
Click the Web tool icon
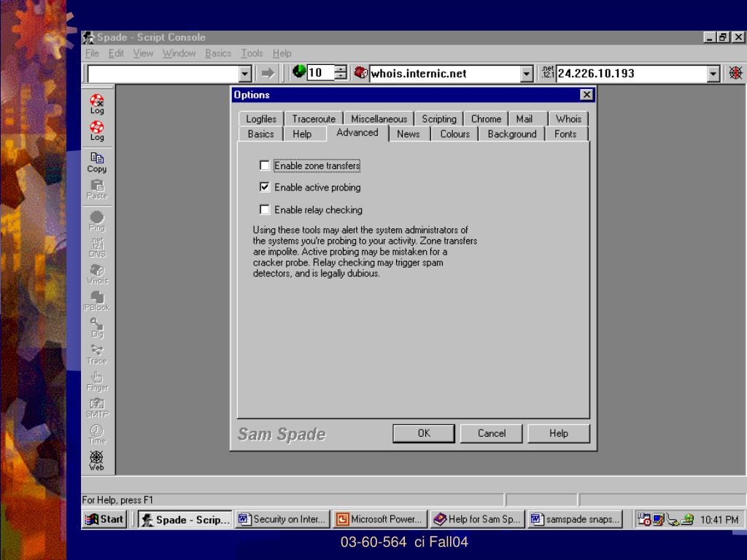tap(97, 460)
